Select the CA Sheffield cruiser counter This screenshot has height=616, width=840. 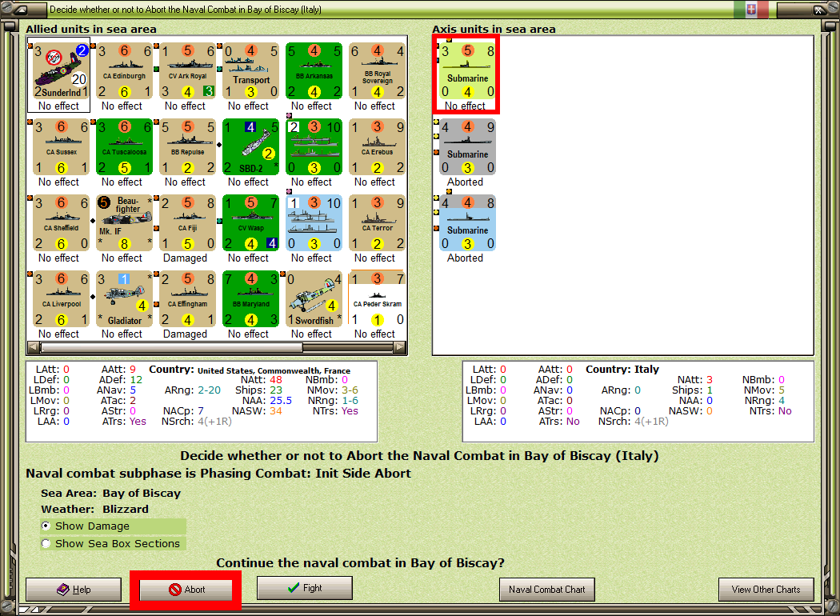[x=61, y=223]
